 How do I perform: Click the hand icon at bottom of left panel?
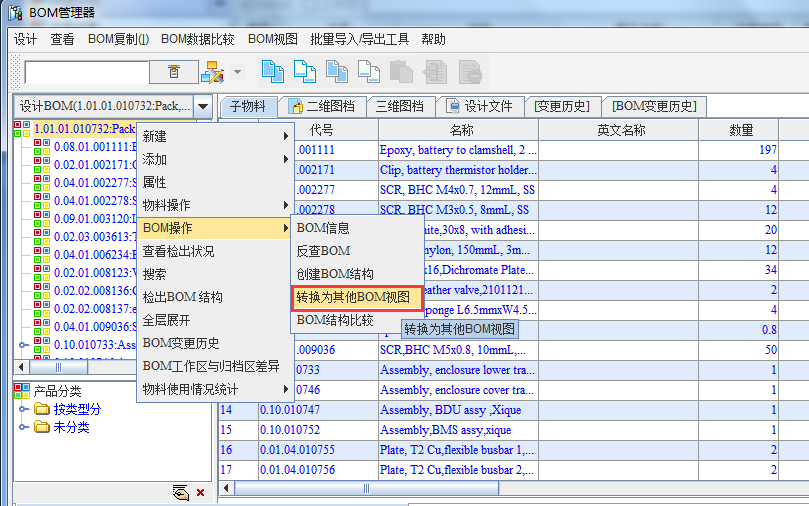pyautogui.click(x=181, y=493)
